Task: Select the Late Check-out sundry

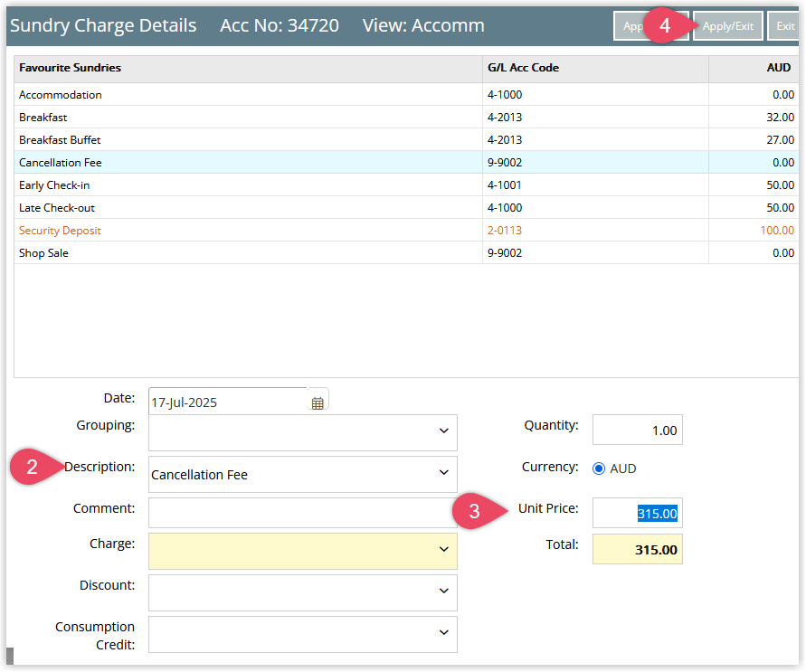Action: click(x=406, y=207)
